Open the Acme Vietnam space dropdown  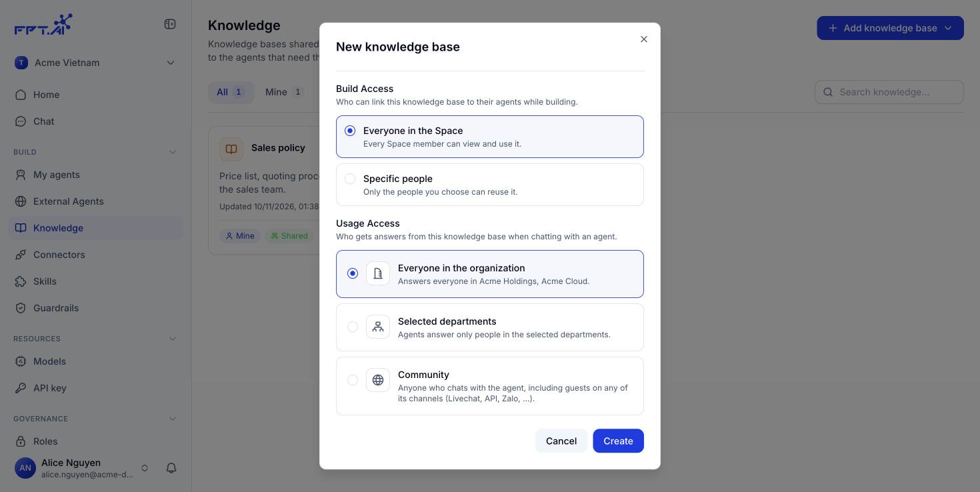[x=95, y=63]
